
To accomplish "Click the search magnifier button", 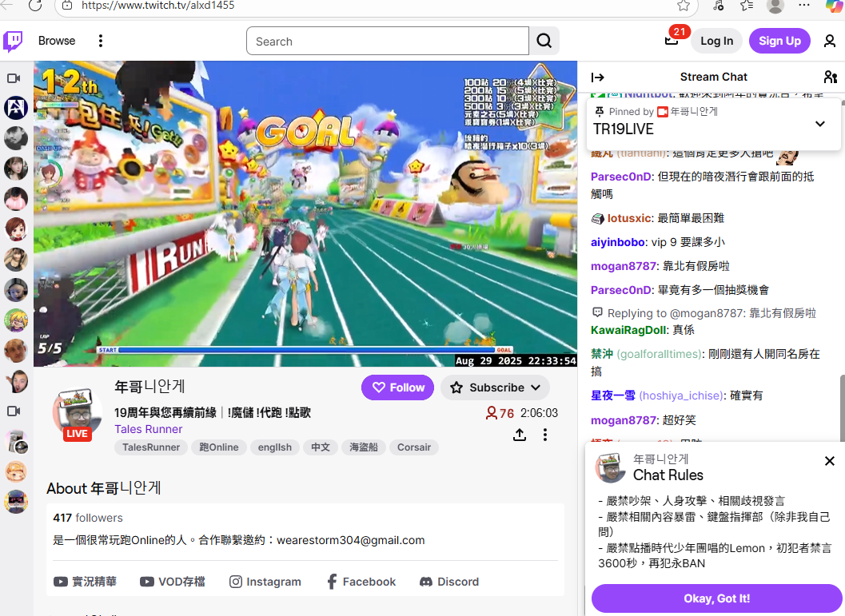I will (544, 41).
